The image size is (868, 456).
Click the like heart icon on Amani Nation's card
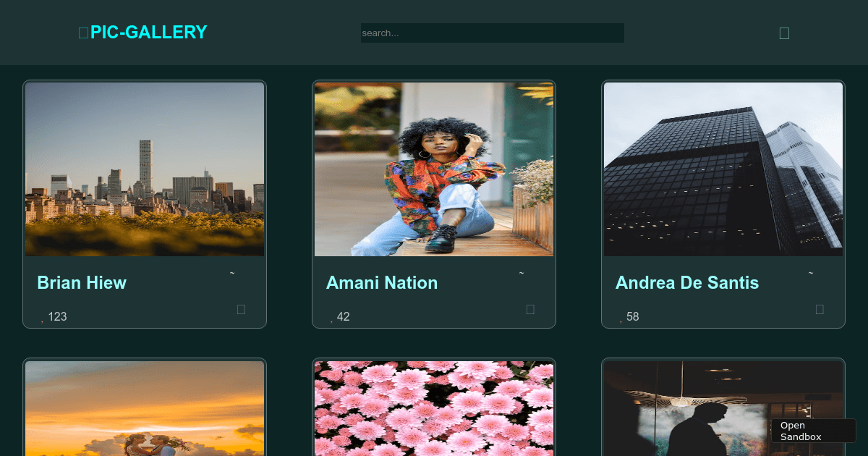(331, 319)
